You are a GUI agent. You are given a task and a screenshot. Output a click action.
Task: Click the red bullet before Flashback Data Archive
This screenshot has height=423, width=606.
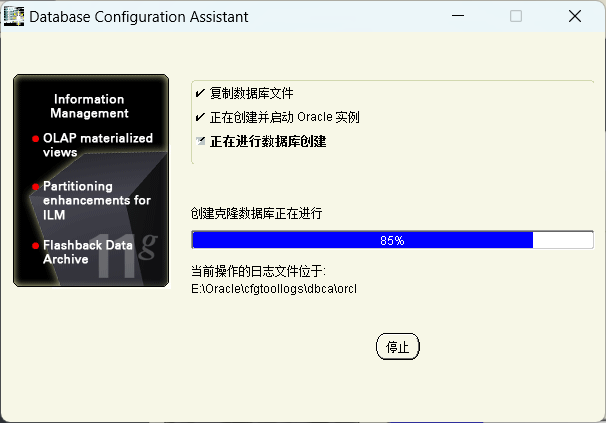pyautogui.click(x=36, y=246)
